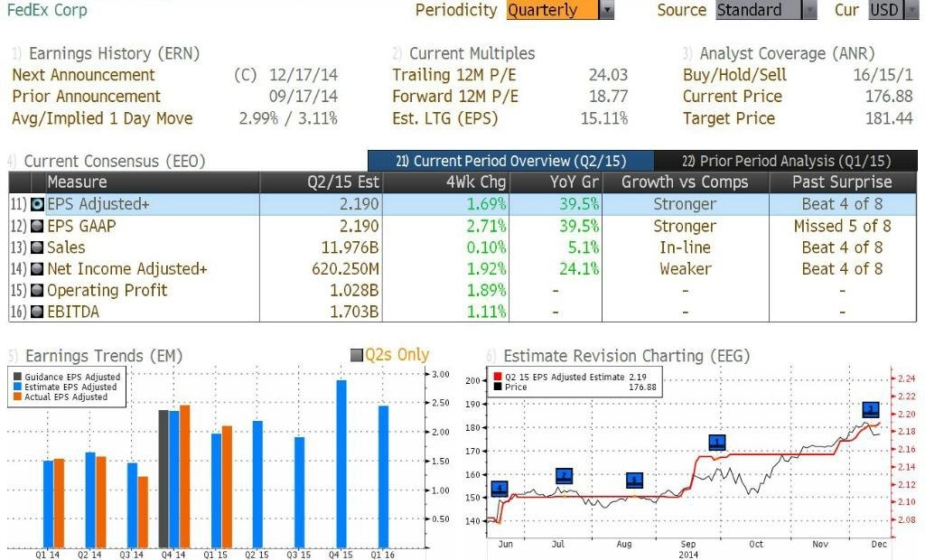
Task: Click the EPS GAAP 4Wk Chg 2.71% cell
Action: coord(486,226)
